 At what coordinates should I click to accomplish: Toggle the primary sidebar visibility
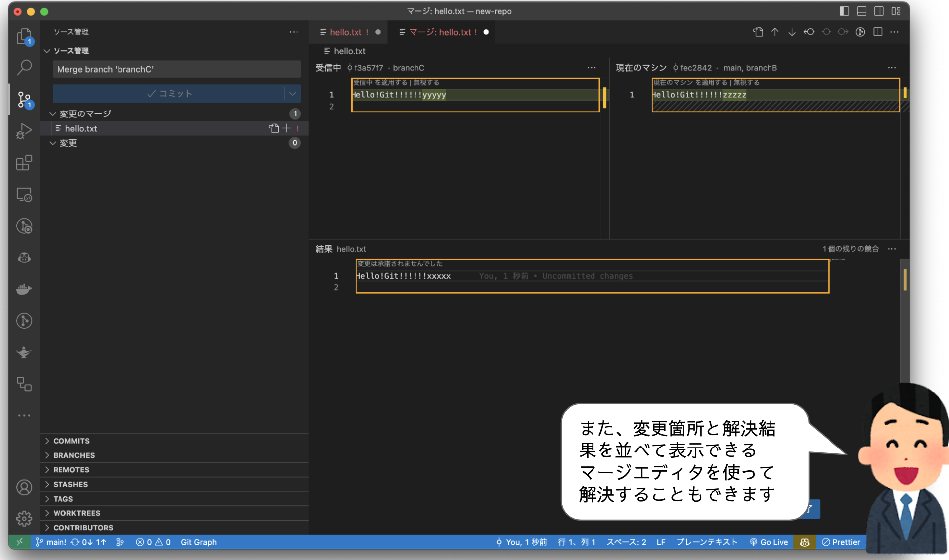point(844,11)
